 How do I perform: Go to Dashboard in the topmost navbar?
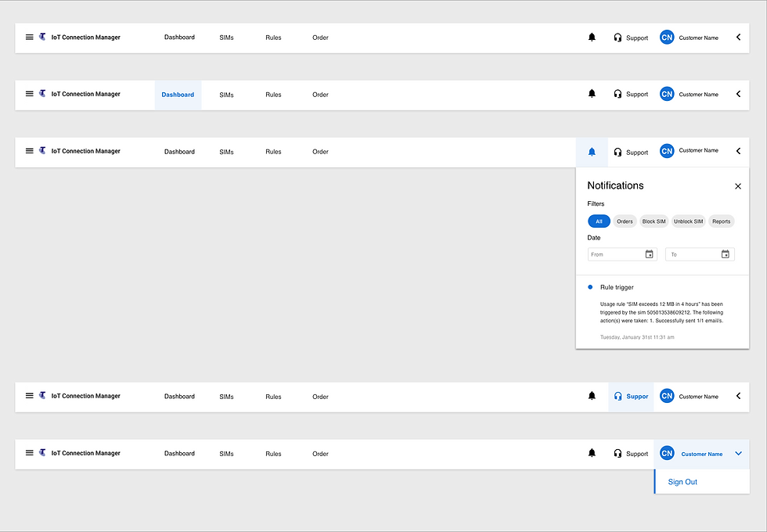(x=179, y=38)
